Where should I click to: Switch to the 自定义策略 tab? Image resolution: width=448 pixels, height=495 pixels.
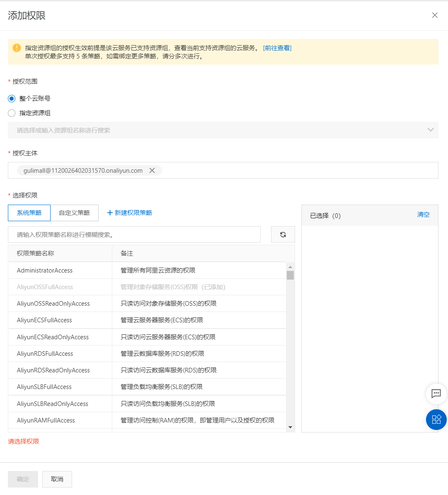coord(75,213)
